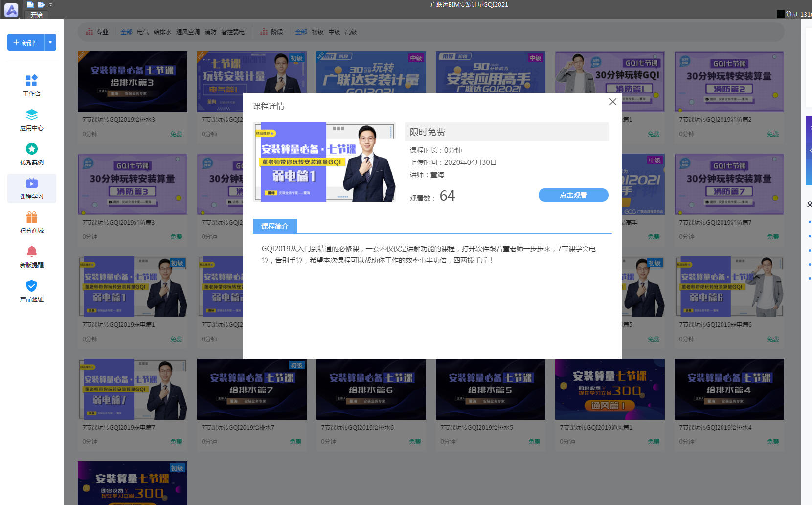
Task: Click the 上传时间 2020年04月30日 text
Action: click(453, 162)
